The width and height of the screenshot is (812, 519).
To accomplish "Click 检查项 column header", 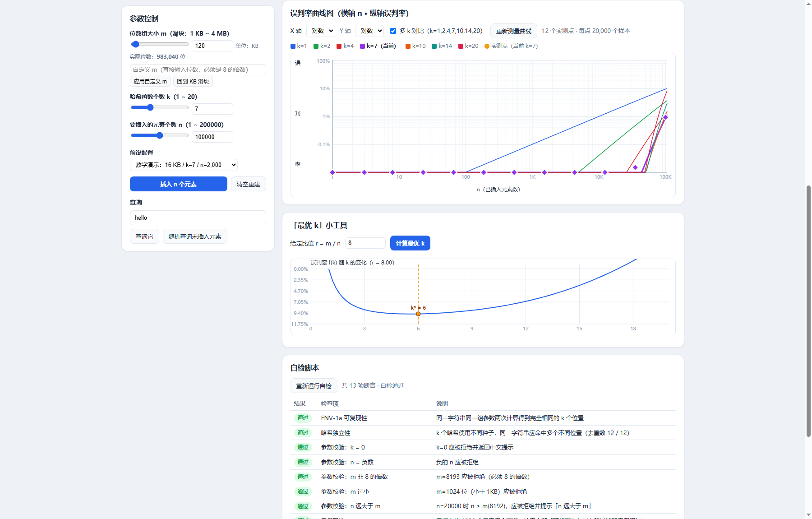I will [330, 403].
